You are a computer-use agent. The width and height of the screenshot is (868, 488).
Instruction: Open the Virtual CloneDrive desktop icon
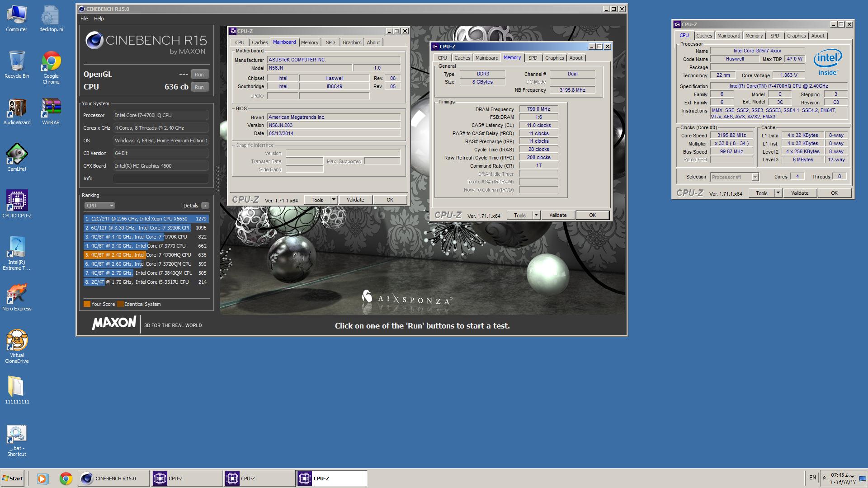[17, 347]
